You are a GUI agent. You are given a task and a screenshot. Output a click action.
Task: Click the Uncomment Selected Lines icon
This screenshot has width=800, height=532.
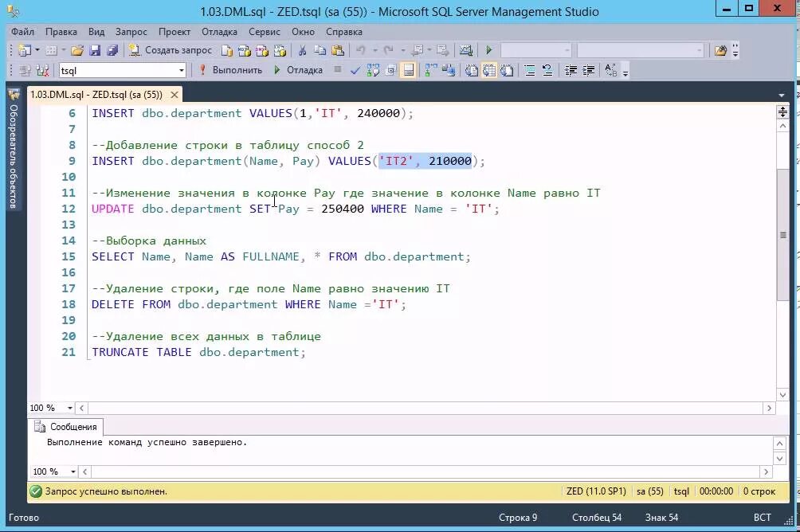(547, 70)
